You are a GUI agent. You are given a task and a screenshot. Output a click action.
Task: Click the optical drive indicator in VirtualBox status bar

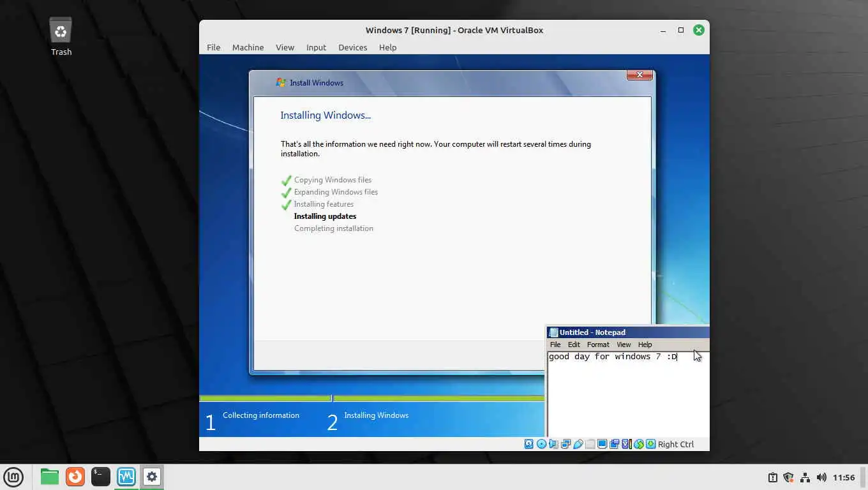[x=541, y=444]
